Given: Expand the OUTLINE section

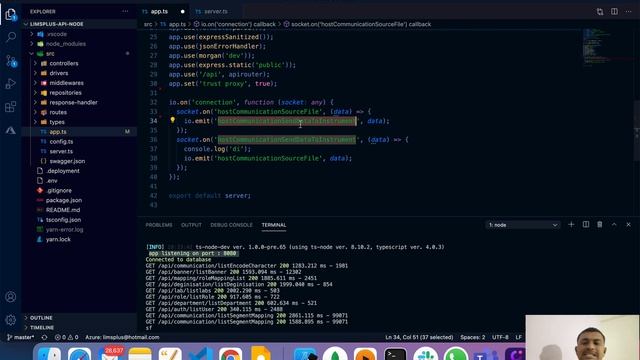Looking at the screenshot, I should point(41,318).
